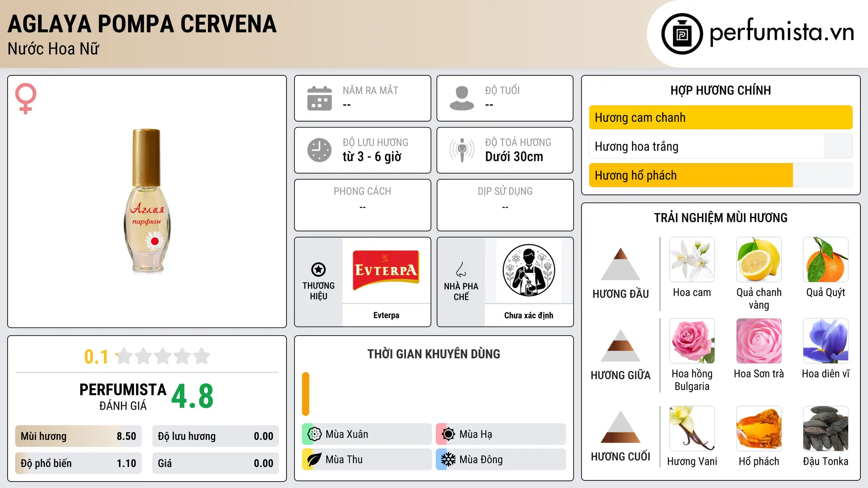Click the Mùa Xuân season label

tap(347, 434)
